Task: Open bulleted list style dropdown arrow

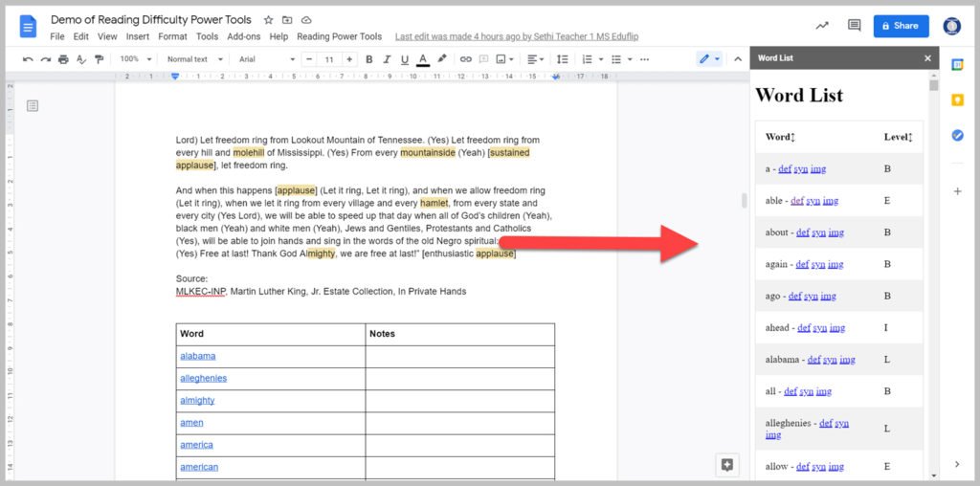Action: [x=630, y=59]
